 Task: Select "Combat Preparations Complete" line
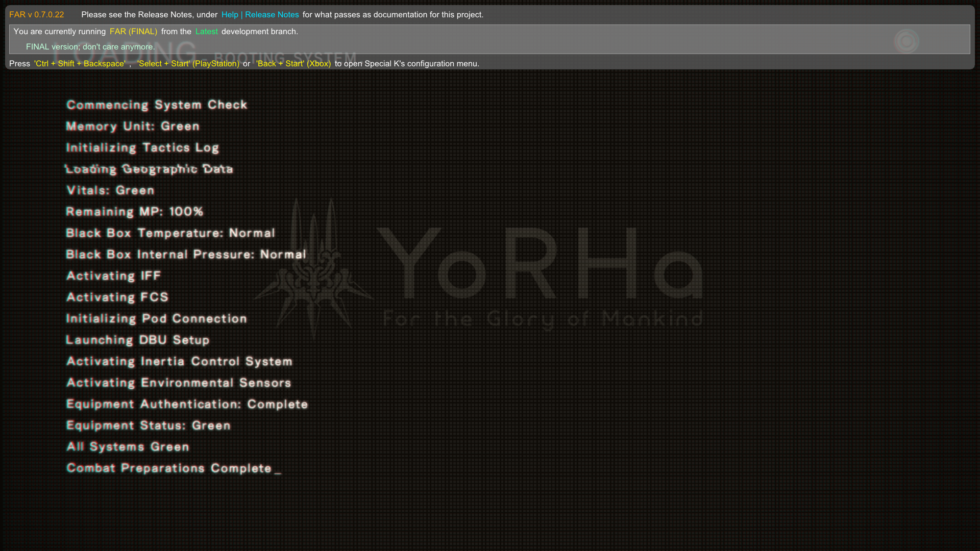169,468
